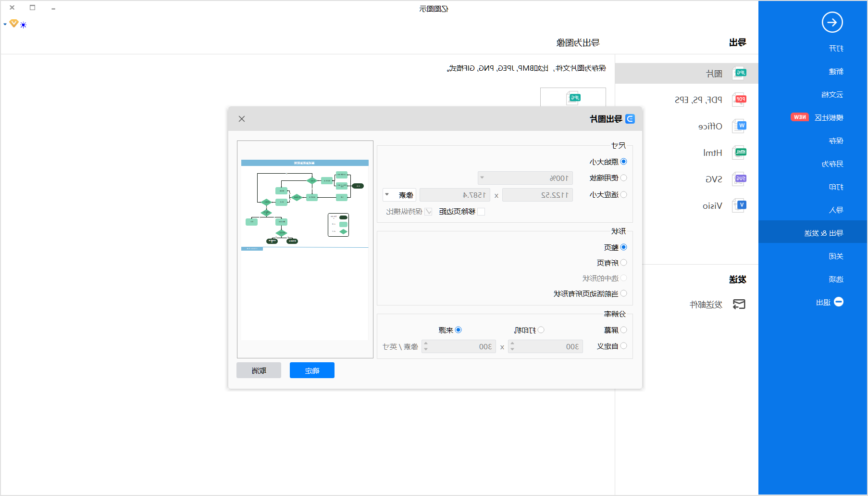Click the Office export label

(x=710, y=127)
